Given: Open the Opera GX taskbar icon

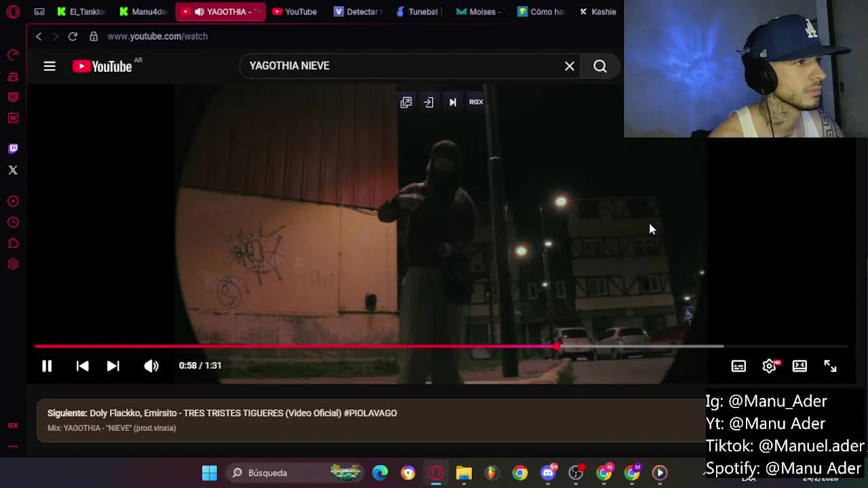Looking at the screenshot, I should click(436, 473).
